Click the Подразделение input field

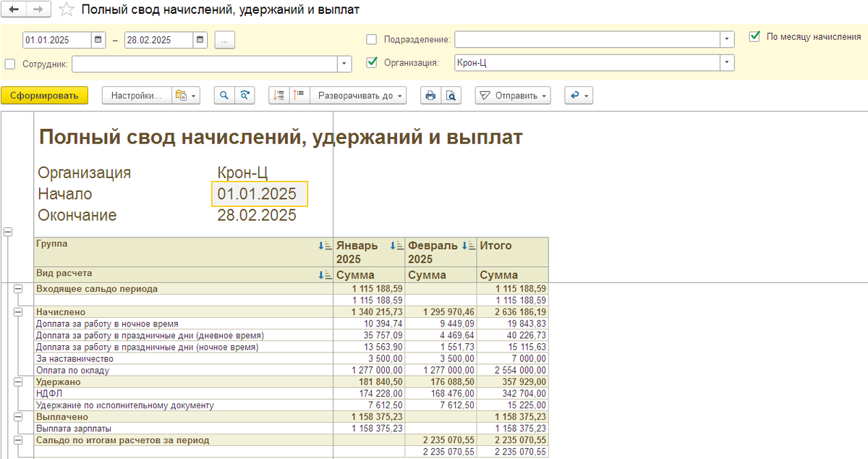pos(587,39)
